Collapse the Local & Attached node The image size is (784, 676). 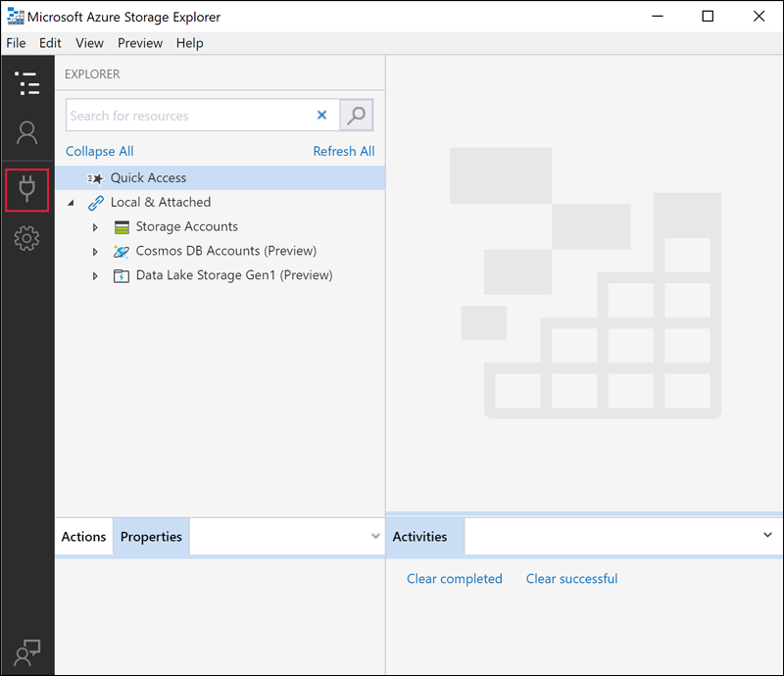[71, 203]
